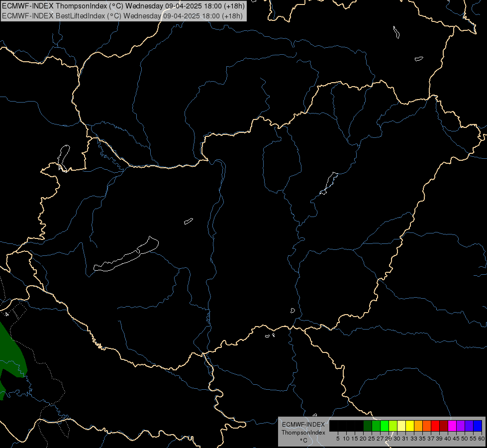Click the °C unit label in legend
487x448 pixels.
(x=304, y=441)
